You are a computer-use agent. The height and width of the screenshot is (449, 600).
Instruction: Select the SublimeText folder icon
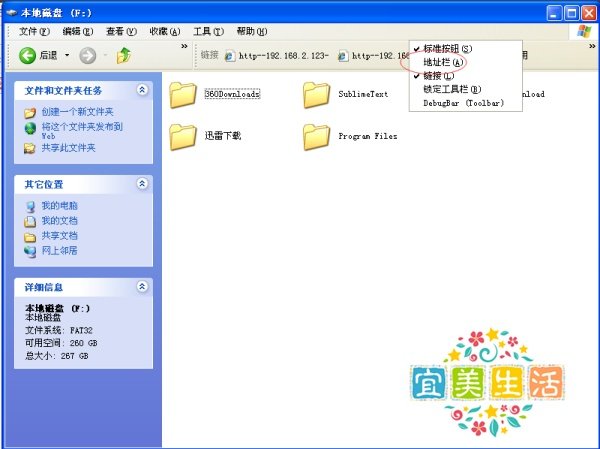316,95
